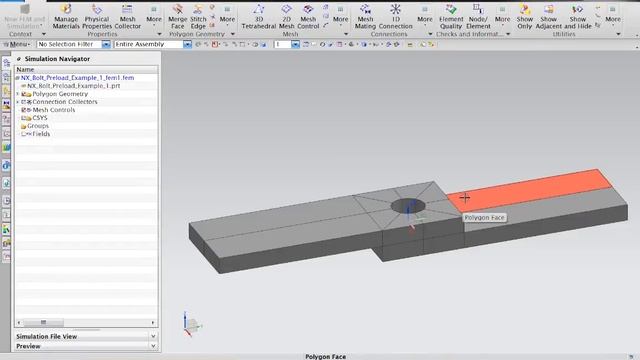Open Physical Properties tool
The image size is (640, 360).
tap(97, 16)
